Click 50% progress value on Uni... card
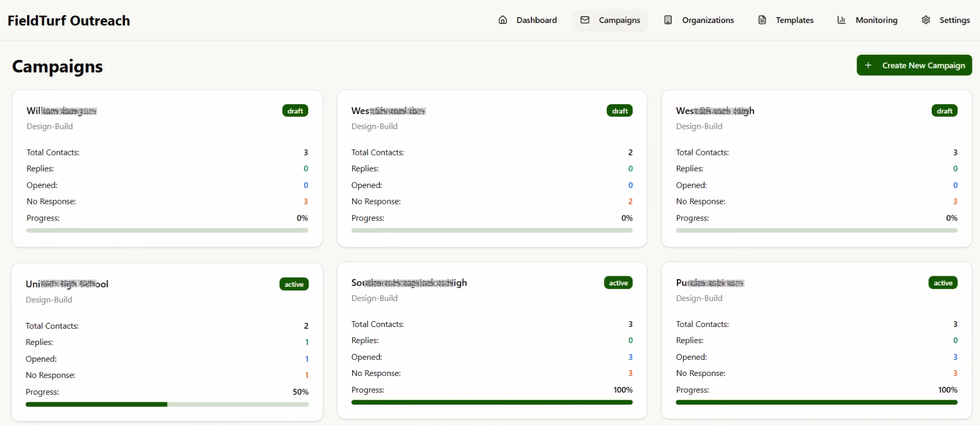Viewport: 980px width, 426px height. 300,392
